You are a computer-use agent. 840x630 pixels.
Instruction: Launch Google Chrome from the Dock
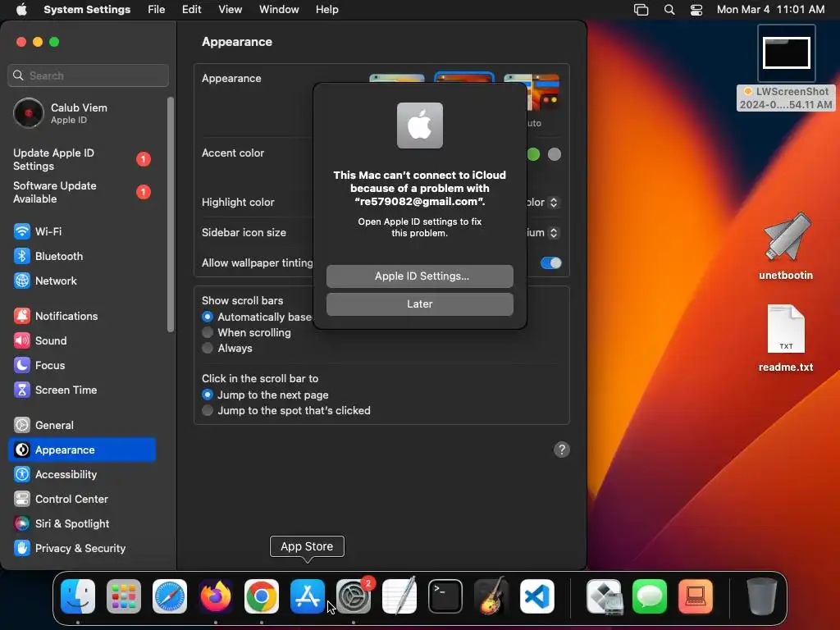tap(262, 596)
